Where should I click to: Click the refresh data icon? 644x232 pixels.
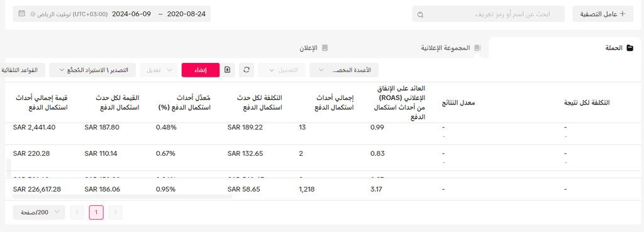(x=247, y=70)
